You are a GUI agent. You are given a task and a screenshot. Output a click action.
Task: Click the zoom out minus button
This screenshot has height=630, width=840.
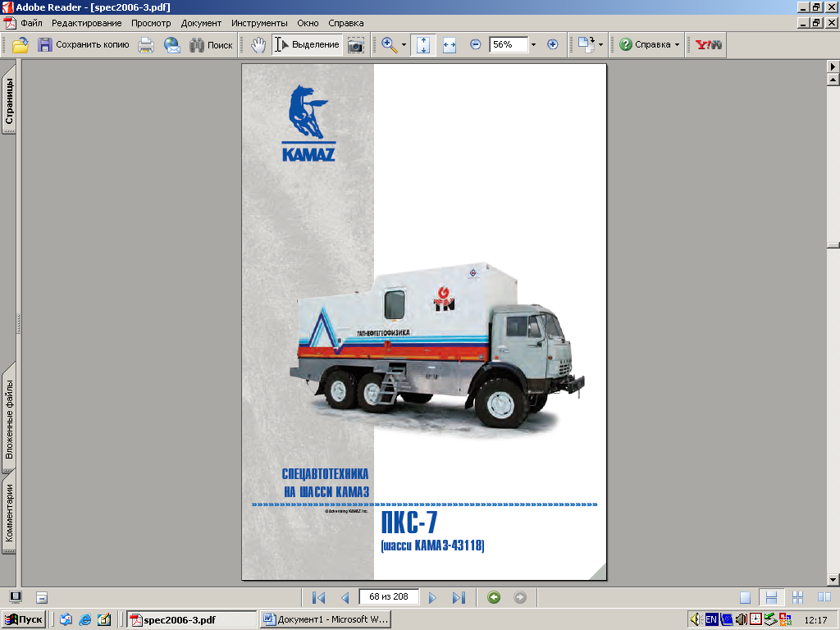[x=475, y=44]
